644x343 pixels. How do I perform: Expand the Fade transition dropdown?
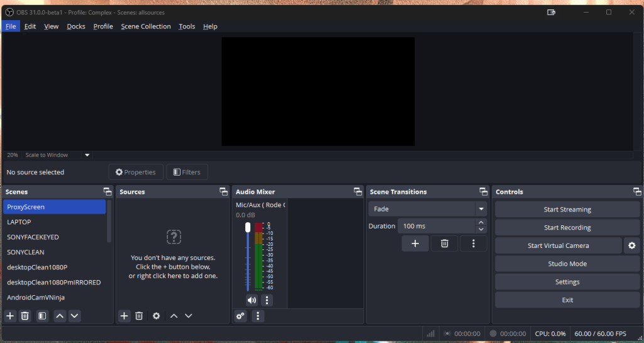pos(481,209)
